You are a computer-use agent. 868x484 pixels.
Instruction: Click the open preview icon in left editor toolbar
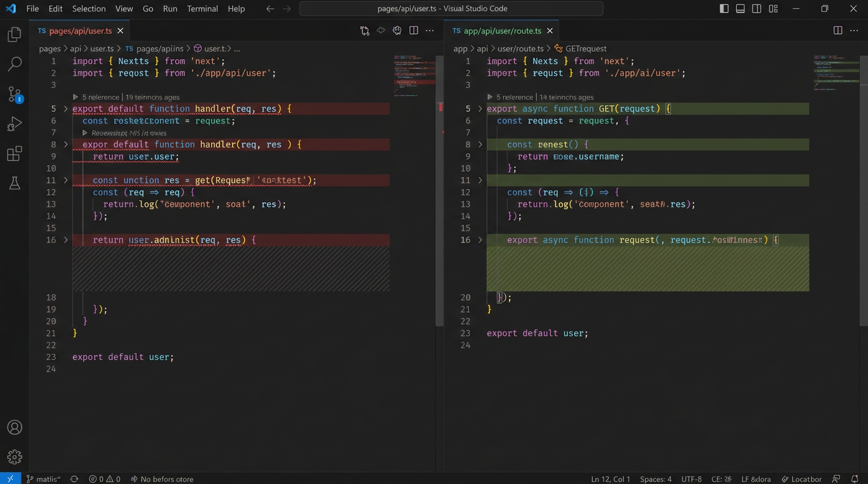coord(381,30)
